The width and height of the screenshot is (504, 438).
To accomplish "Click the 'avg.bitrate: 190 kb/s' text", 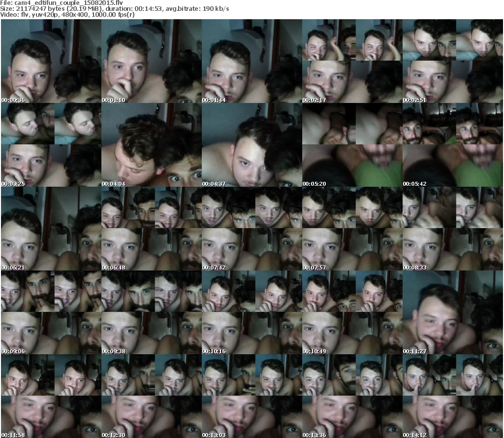I will tap(197, 9).
